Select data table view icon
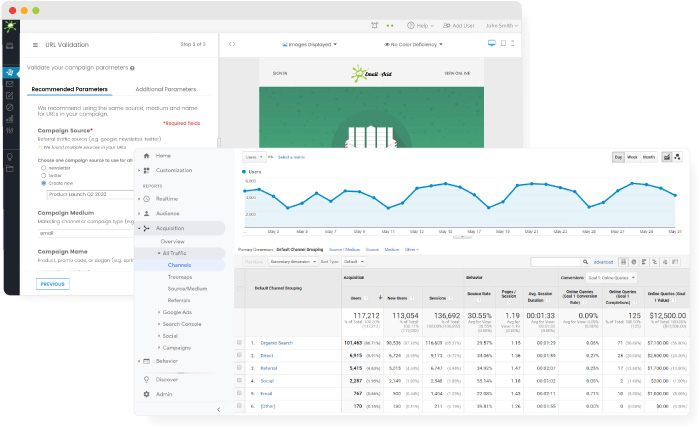 click(624, 262)
